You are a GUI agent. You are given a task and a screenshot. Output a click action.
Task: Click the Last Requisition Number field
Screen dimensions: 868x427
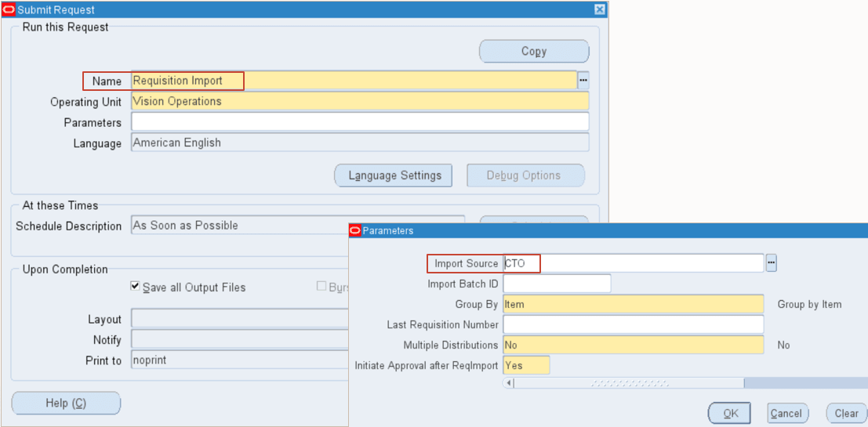pos(634,324)
